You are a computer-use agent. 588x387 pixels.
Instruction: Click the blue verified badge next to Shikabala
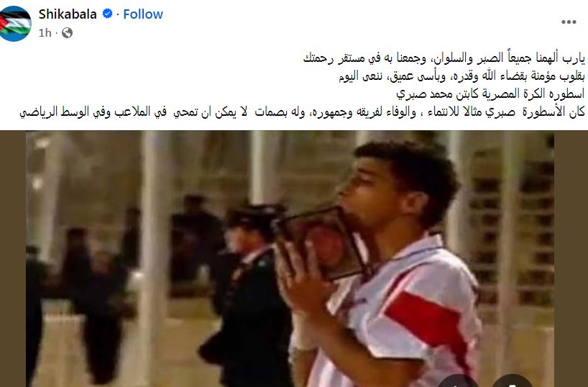click(107, 14)
